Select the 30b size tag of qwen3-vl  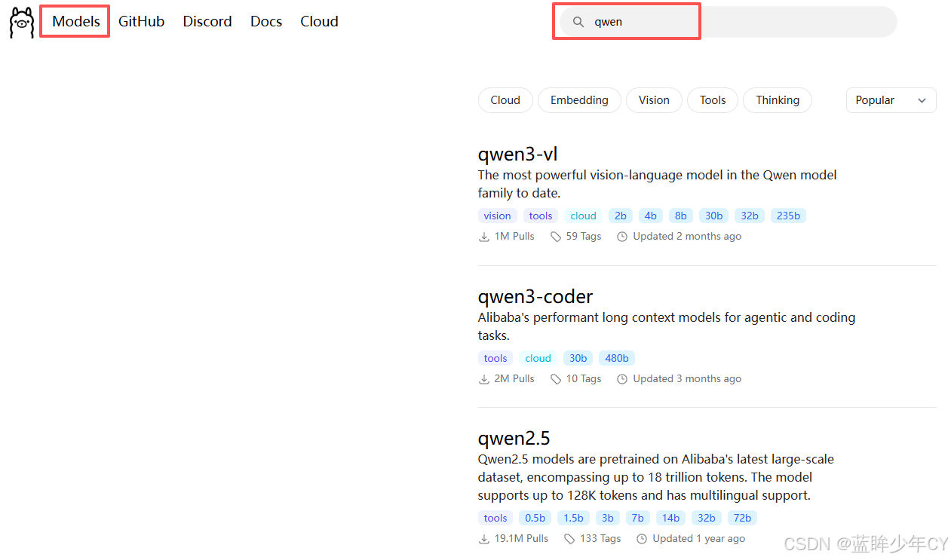coord(714,216)
